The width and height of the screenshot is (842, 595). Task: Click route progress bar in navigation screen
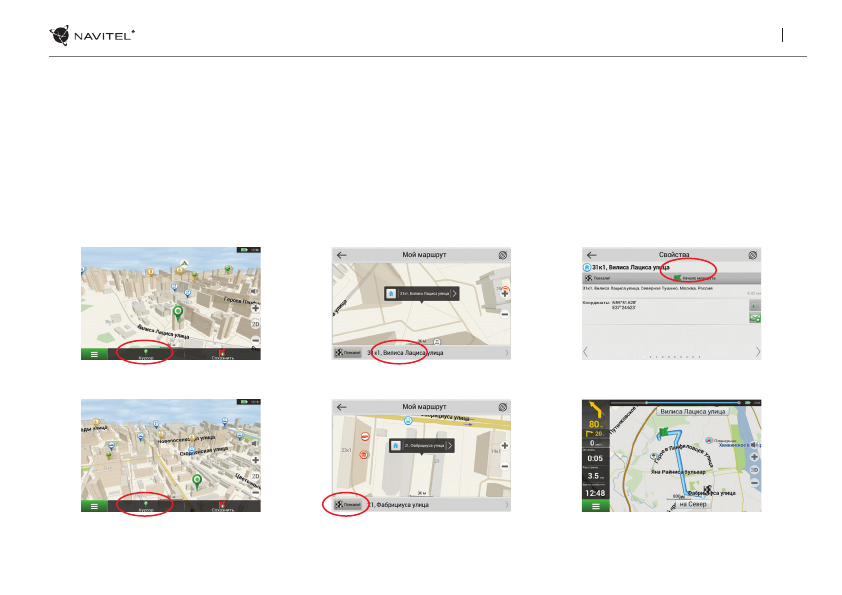click(677, 403)
